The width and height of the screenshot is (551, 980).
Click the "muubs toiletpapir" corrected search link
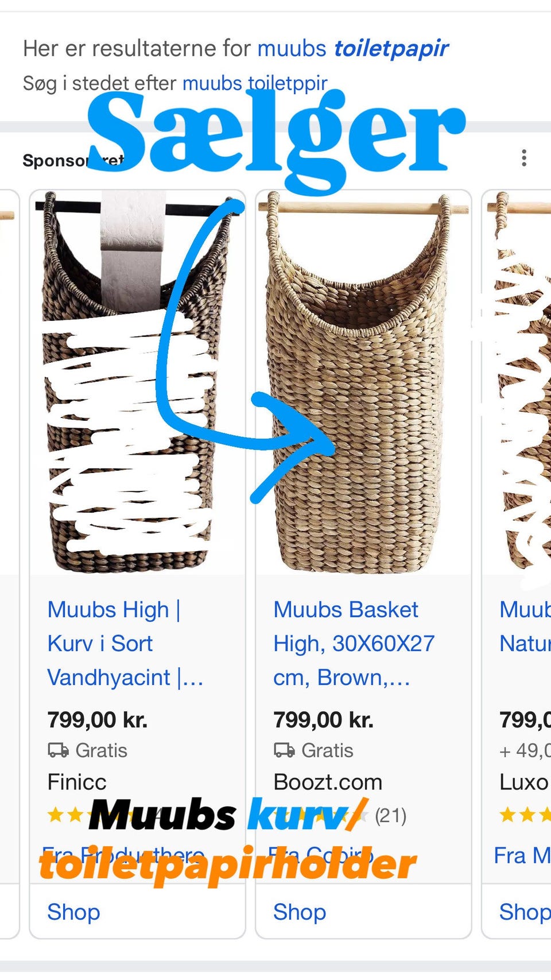[x=352, y=49]
